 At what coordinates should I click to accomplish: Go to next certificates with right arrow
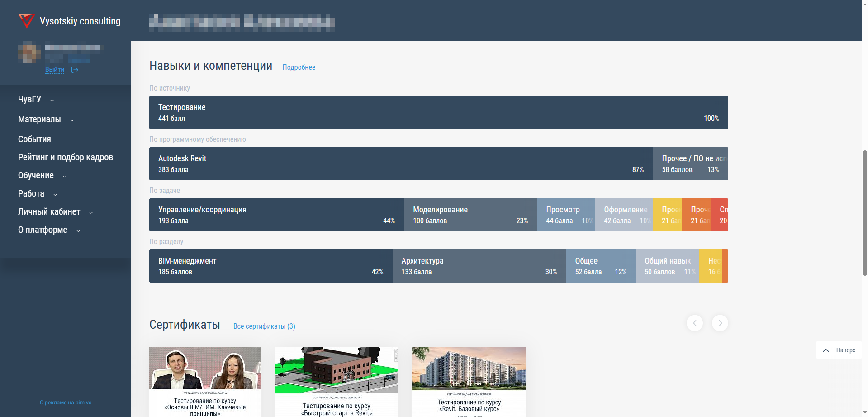pyautogui.click(x=720, y=323)
